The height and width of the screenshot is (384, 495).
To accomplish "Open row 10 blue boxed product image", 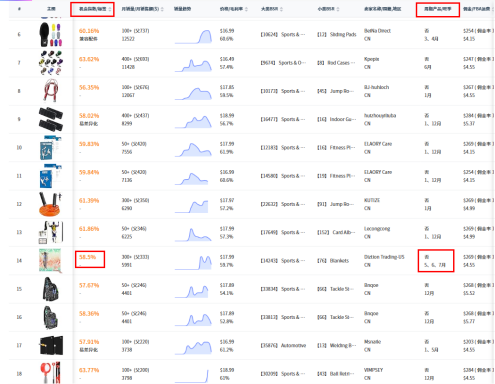I will [51, 147].
